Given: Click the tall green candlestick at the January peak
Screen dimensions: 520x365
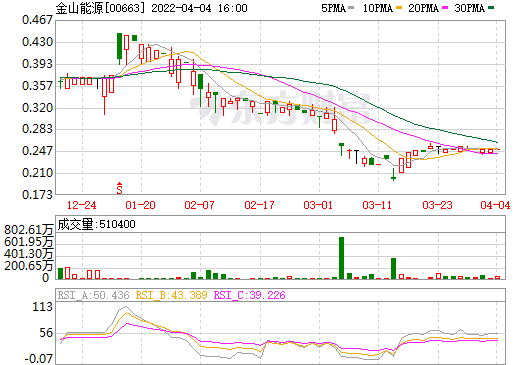Looking at the screenshot, I should pyautogui.click(x=119, y=48).
